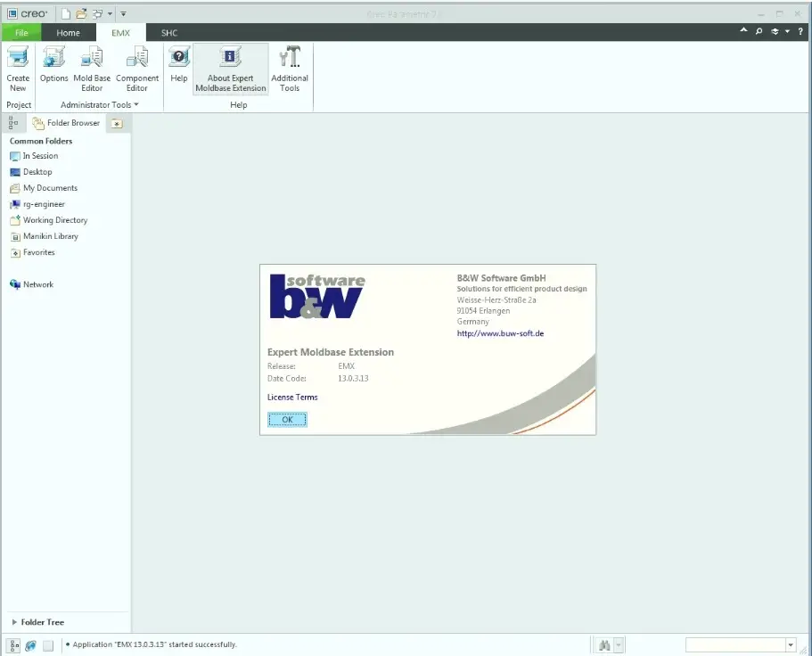Switch to the Model Tree navigator tab

point(13,123)
